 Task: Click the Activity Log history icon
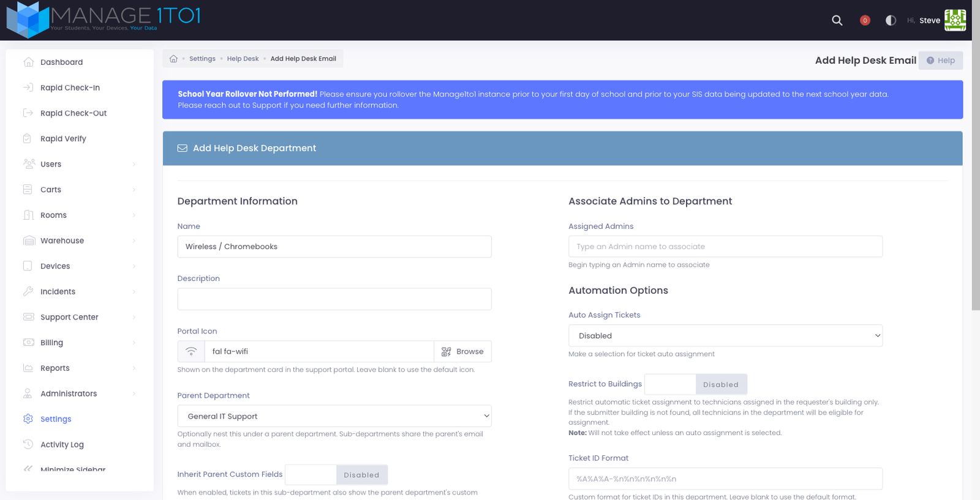[28, 444]
